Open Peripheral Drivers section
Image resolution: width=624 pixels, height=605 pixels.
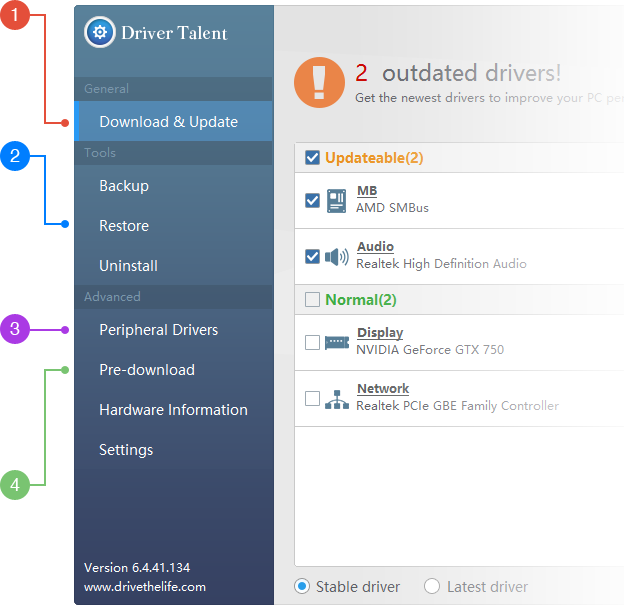click(174, 330)
